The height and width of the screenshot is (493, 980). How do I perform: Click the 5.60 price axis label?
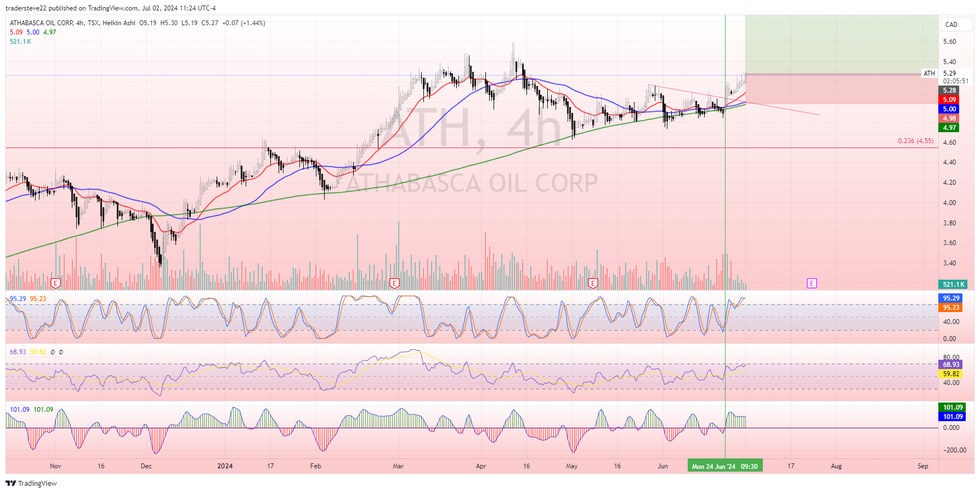(949, 42)
